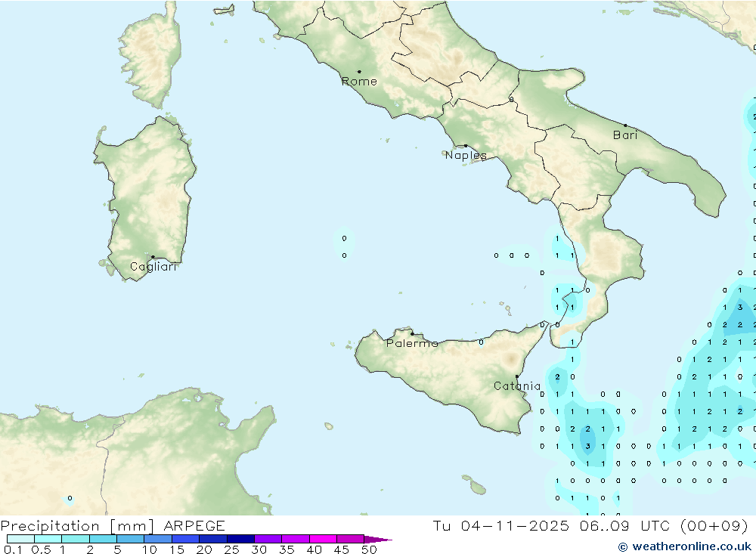Pick the 40–45 mm legend color

pos(323,539)
